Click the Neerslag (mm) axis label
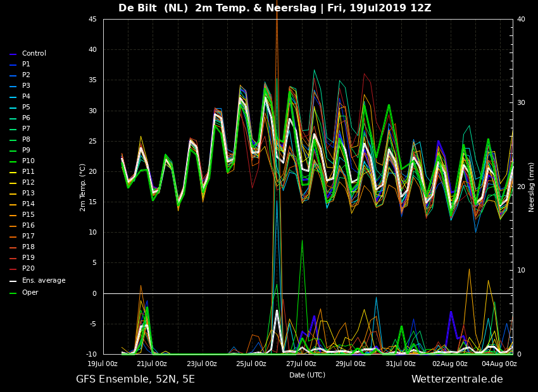538x392 pixels. pyautogui.click(x=531, y=187)
